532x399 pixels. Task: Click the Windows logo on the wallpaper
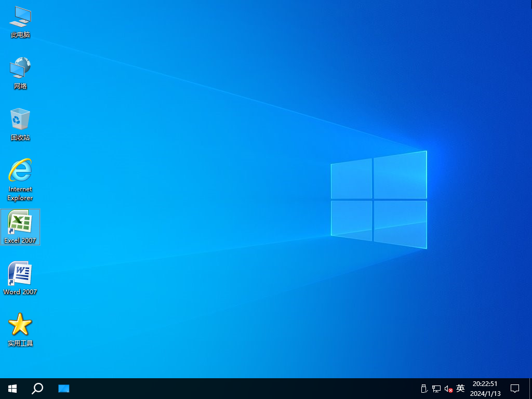coord(379,199)
